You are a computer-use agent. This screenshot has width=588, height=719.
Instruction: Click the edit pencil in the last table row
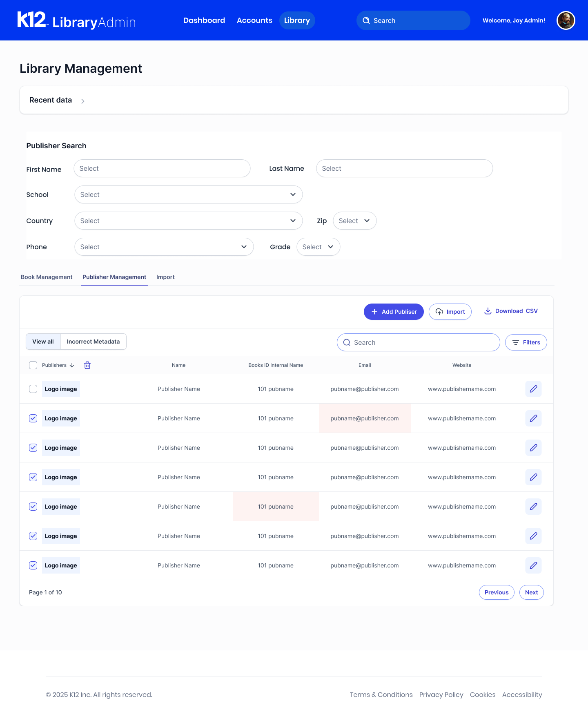point(533,565)
